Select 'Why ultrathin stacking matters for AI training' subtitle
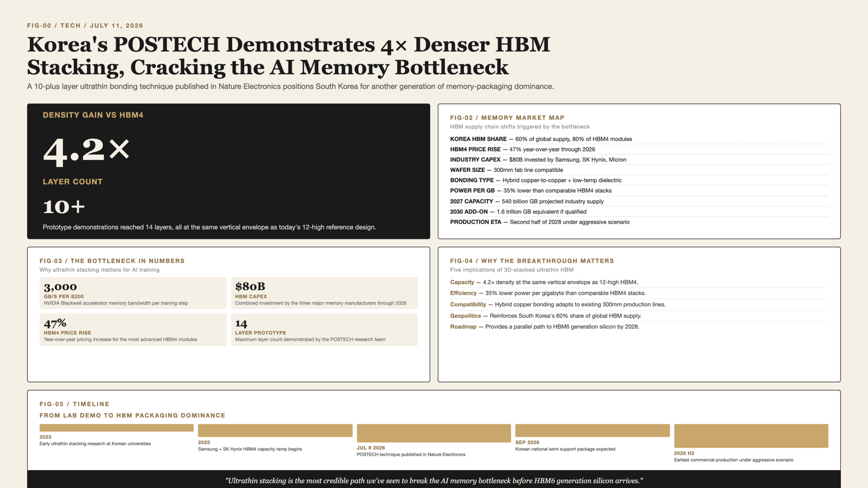Screen dimensions: 868x488 point(99,270)
